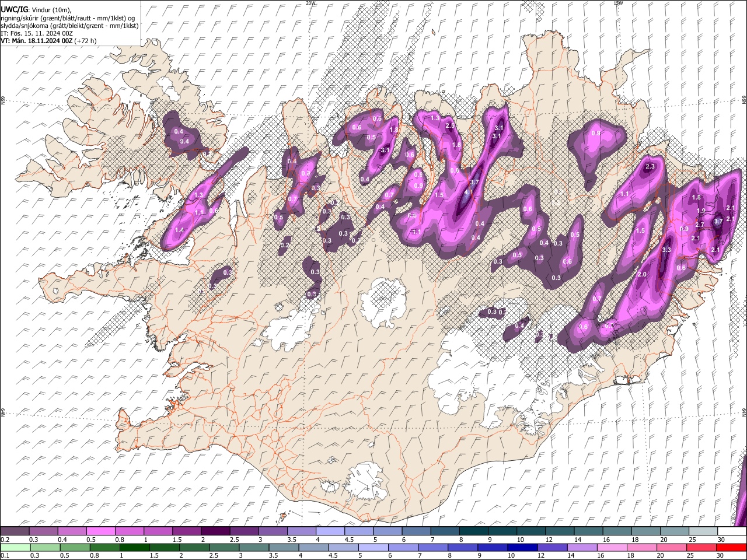Pick the darkest green 1 swatch in lower legend
The image size is (747, 560).
tap(134, 548)
